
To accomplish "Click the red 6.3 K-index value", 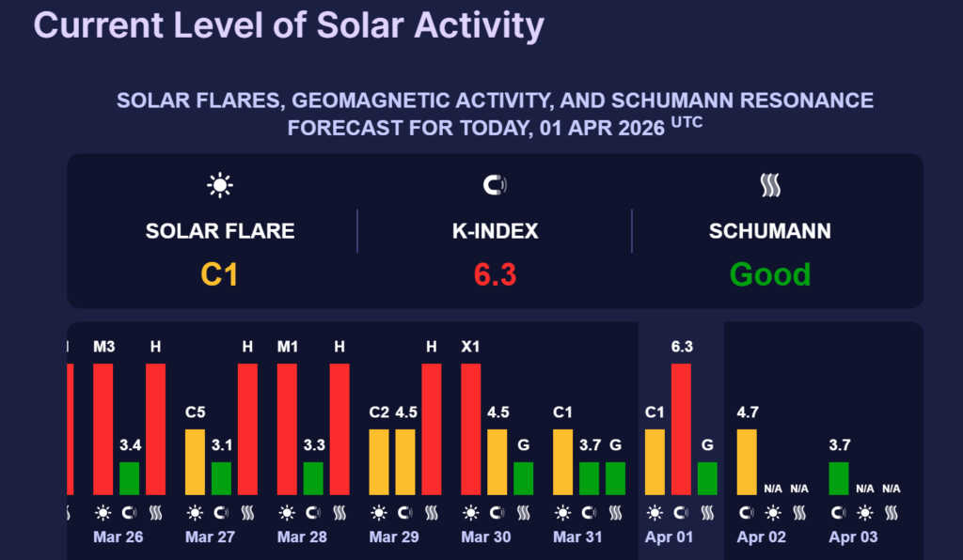I will (495, 274).
